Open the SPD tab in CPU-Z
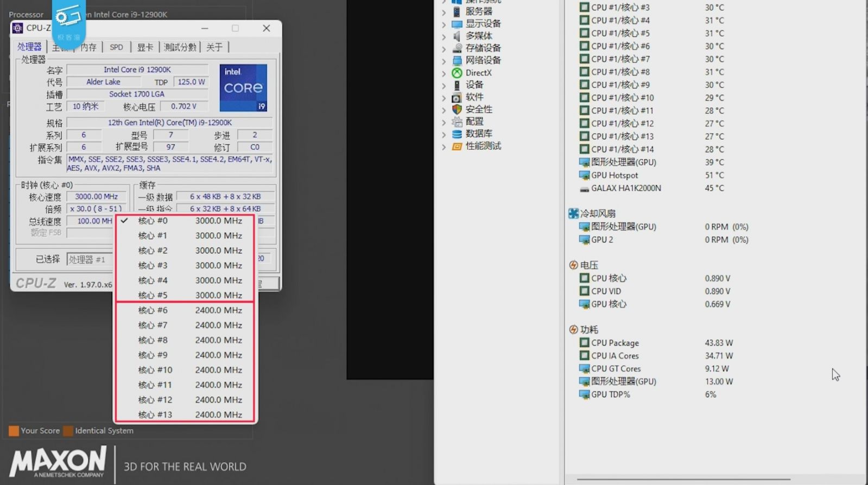This screenshot has width=868, height=485. pos(116,47)
